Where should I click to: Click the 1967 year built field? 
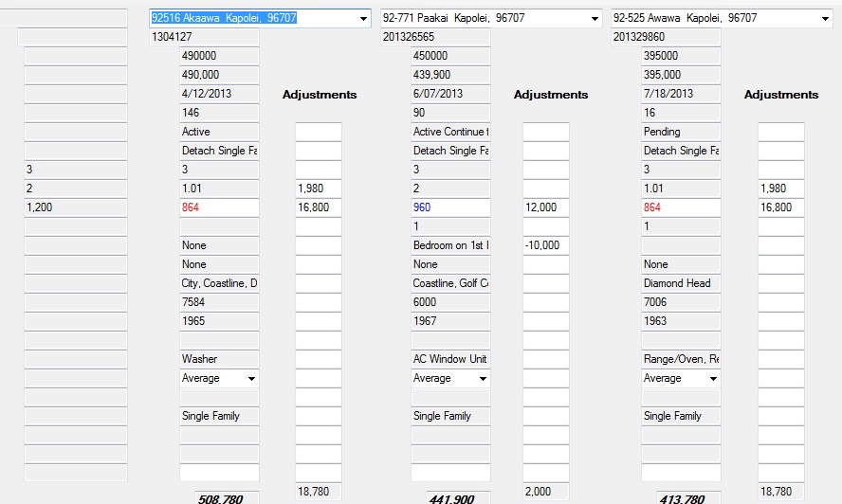pyautogui.click(x=450, y=321)
